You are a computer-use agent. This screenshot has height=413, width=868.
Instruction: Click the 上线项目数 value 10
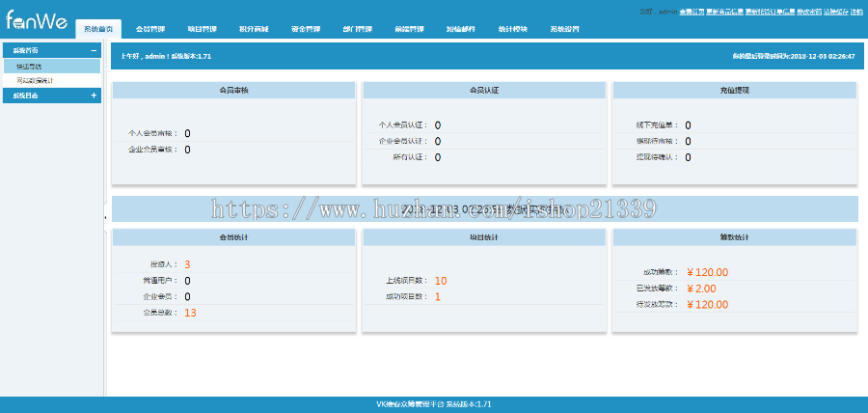point(441,281)
